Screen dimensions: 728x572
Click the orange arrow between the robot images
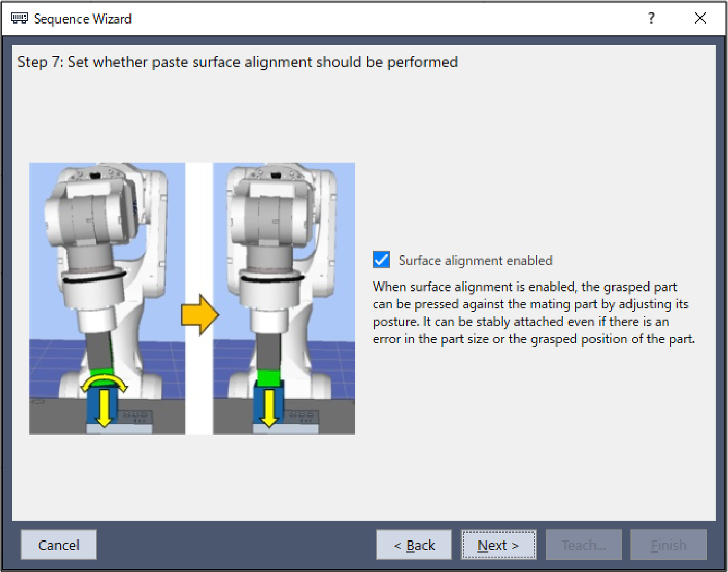tap(199, 315)
